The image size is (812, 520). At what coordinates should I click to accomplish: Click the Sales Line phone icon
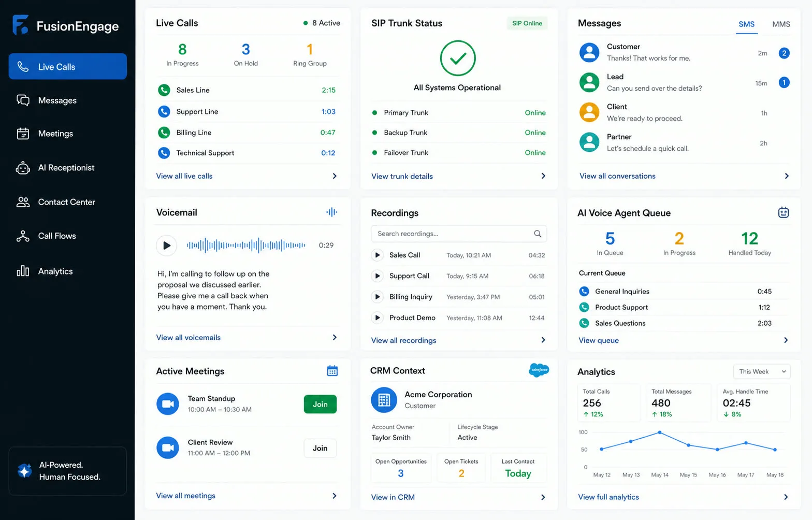coord(164,90)
